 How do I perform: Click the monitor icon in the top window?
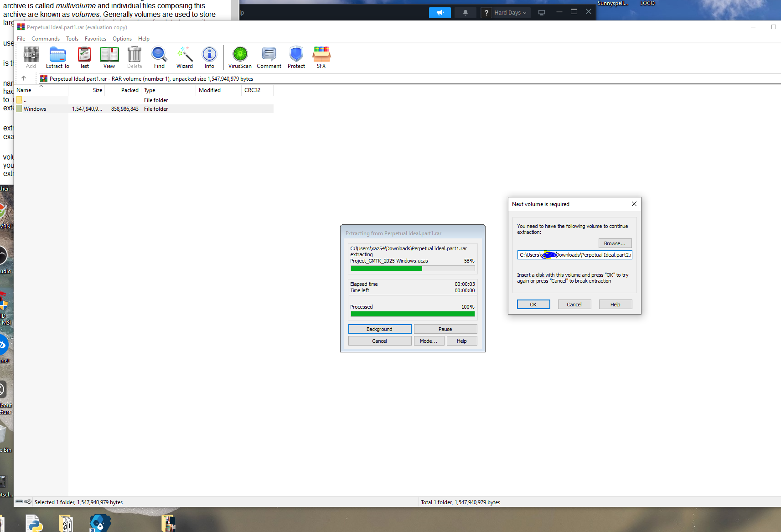[x=542, y=13]
